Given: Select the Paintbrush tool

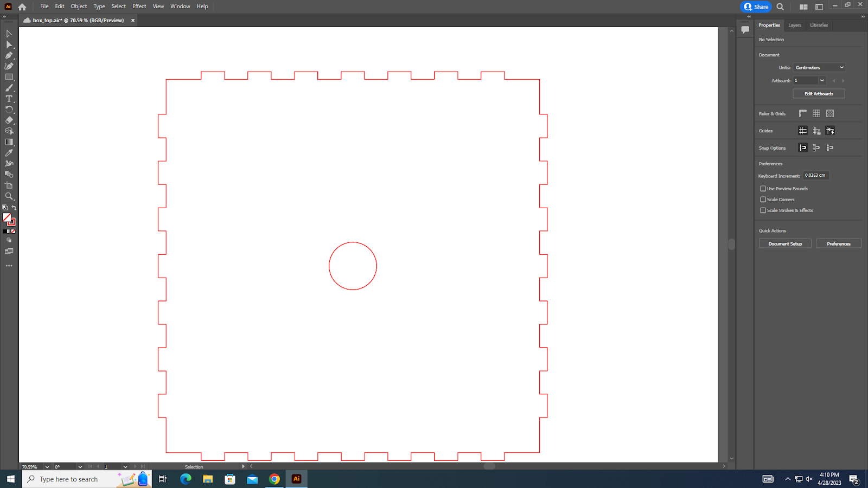Looking at the screenshot, I should click(9, 88).
